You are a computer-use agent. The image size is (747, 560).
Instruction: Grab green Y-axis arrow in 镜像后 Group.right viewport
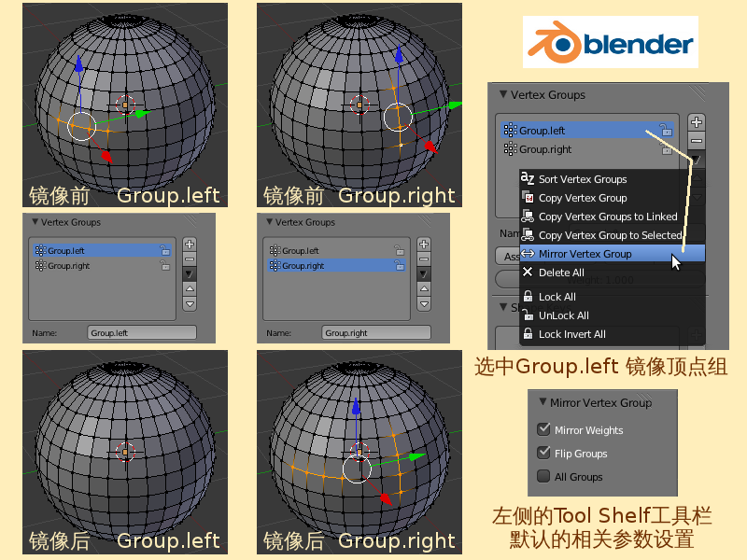pos(417,456)
